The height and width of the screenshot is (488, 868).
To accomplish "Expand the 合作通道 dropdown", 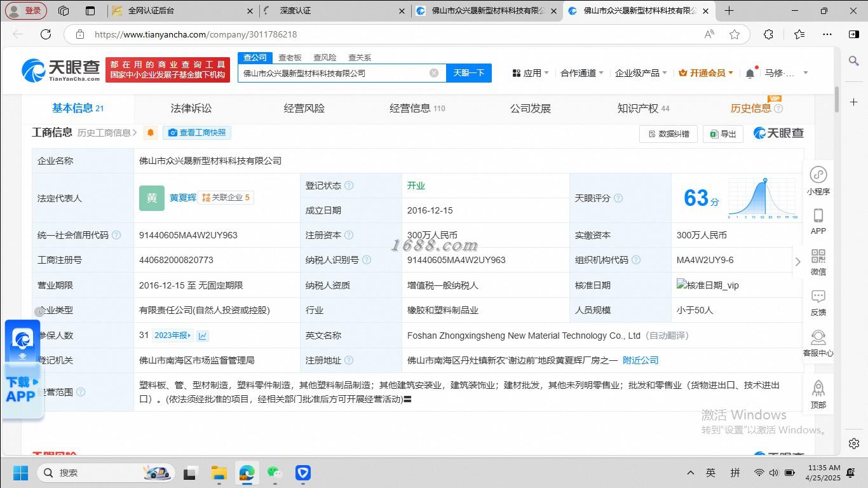I will pos(581,73).
